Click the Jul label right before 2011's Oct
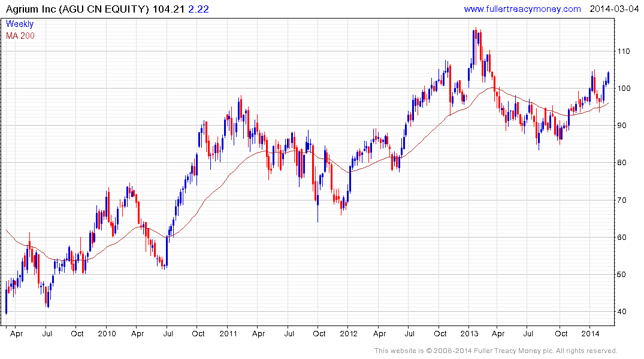This screenshot has height=359, width=644. (x=168, y=333)
